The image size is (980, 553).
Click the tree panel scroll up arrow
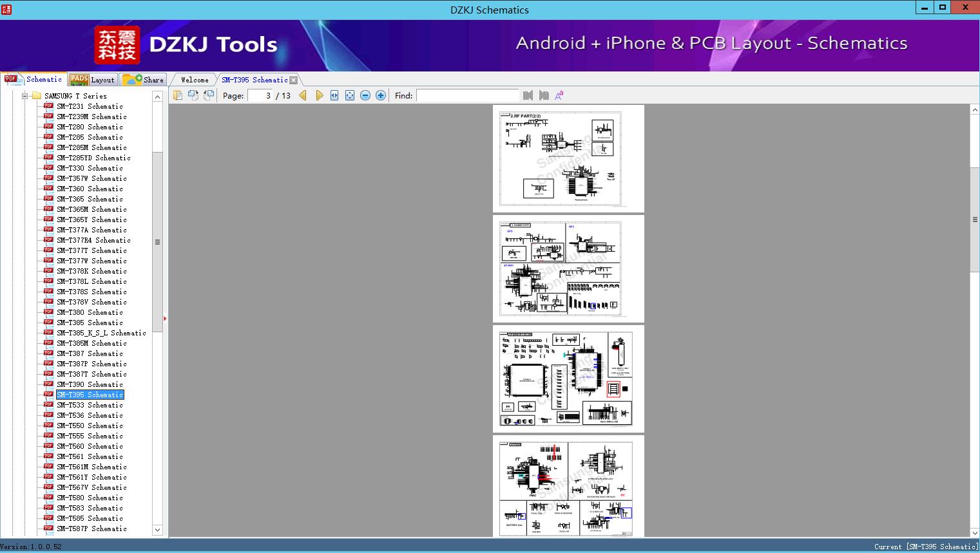pyautogui.click(x=157, y=97)
